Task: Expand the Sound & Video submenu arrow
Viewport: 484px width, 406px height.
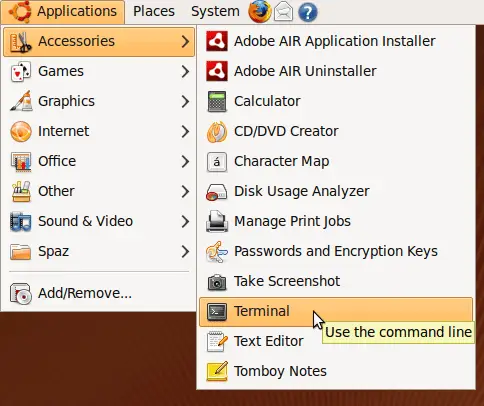Action: 185,221
